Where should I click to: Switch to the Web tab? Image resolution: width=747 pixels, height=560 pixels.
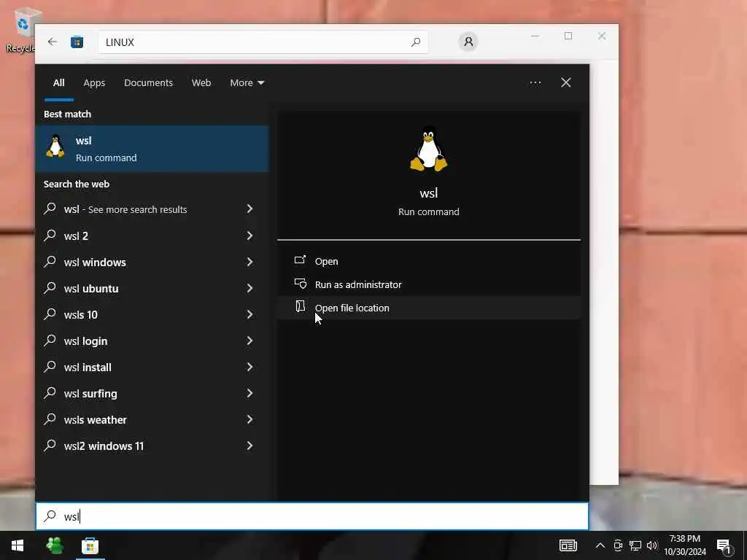[201, 83]
